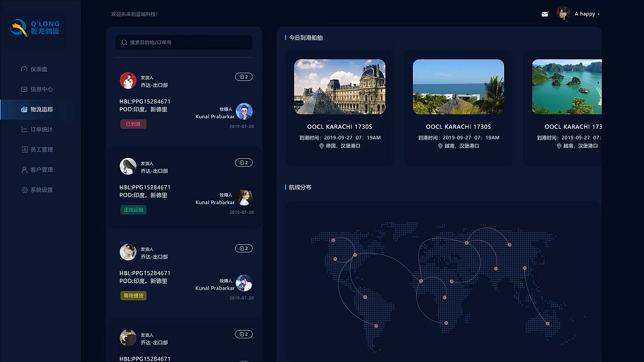Open the beach resort ship photo
The height and width of the screenshot is (362, 644).
tap(458, 87)
